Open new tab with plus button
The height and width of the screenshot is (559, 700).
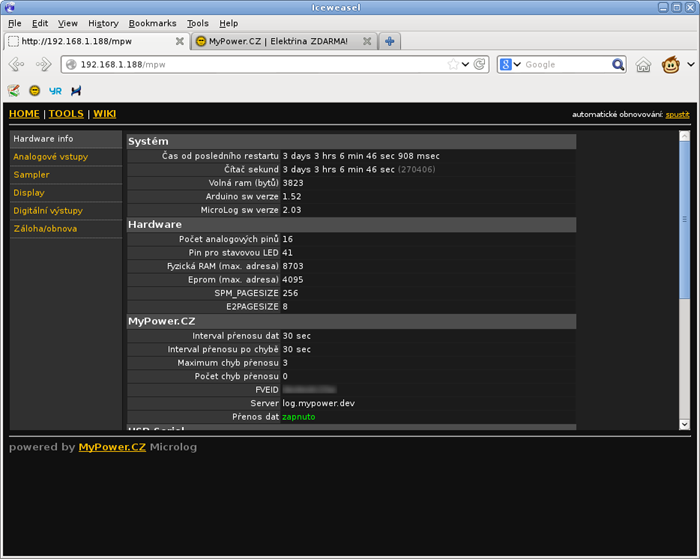point(390,42)
